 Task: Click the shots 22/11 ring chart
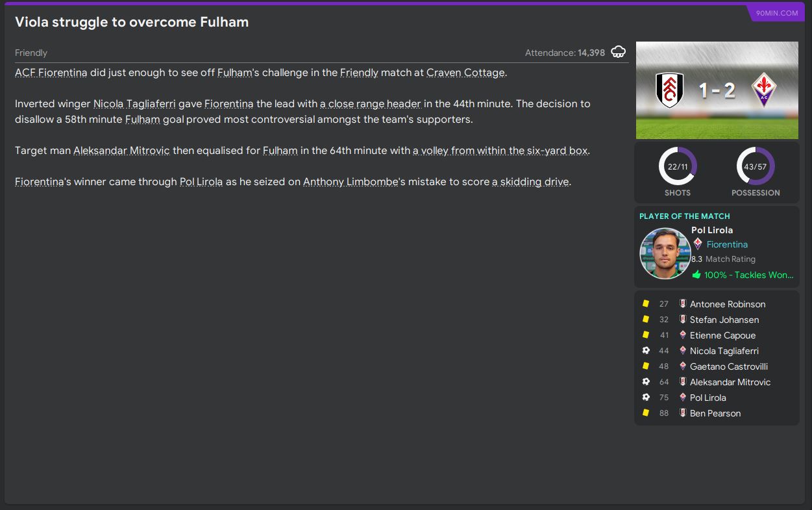(678, 167)
